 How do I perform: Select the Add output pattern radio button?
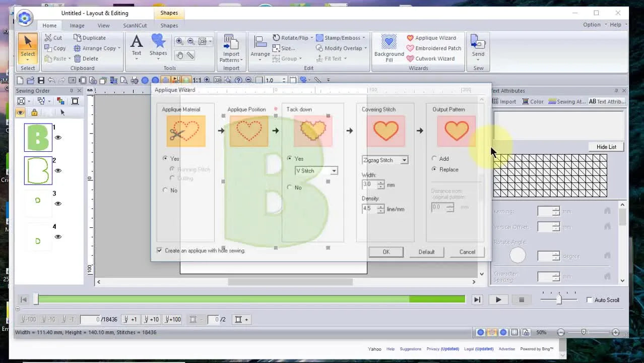point(434,159)
